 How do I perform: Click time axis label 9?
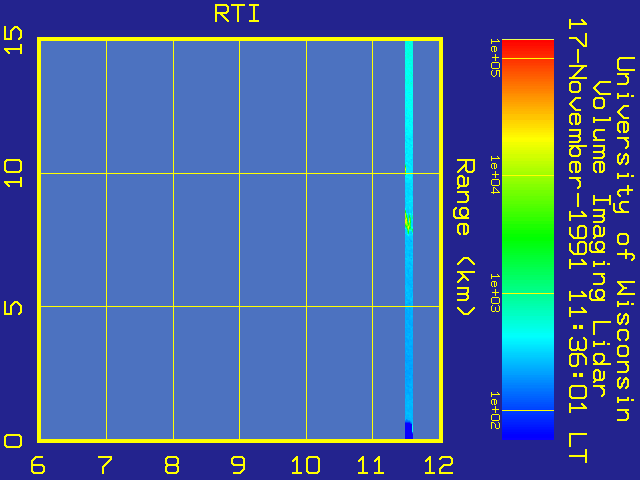pyautogui.click(x=238, y=465)
